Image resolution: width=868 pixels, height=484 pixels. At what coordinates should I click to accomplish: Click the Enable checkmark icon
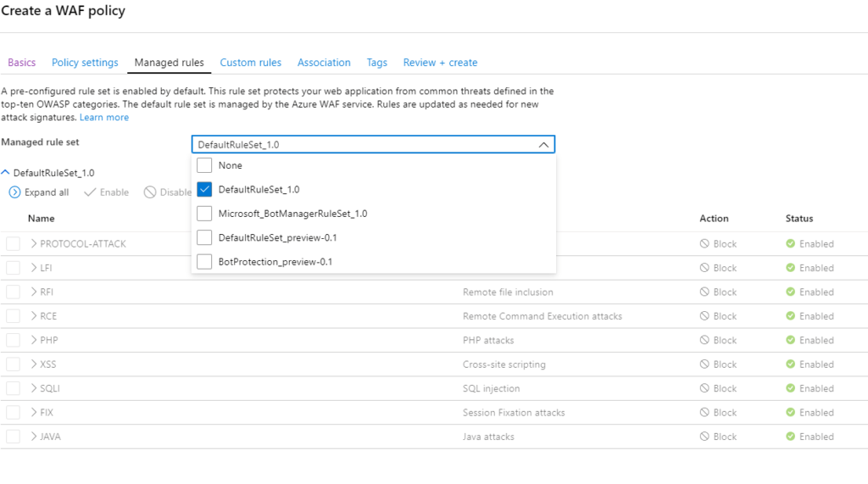click(90, 192)
